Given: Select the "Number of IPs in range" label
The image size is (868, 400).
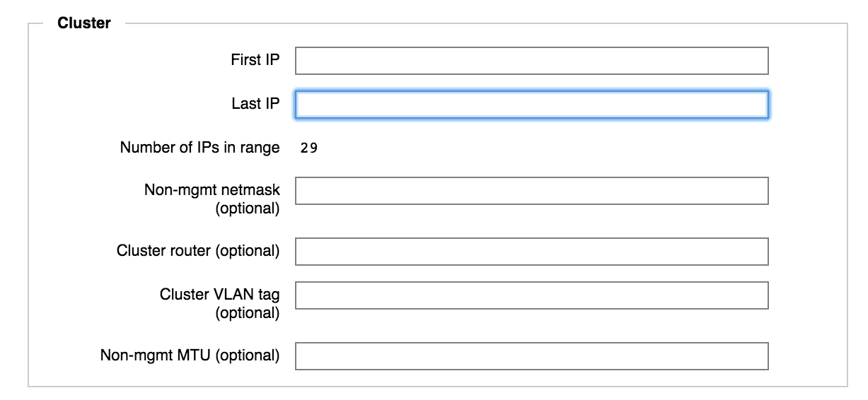Looking at the screenshot, I should click(x=199, y=148).
